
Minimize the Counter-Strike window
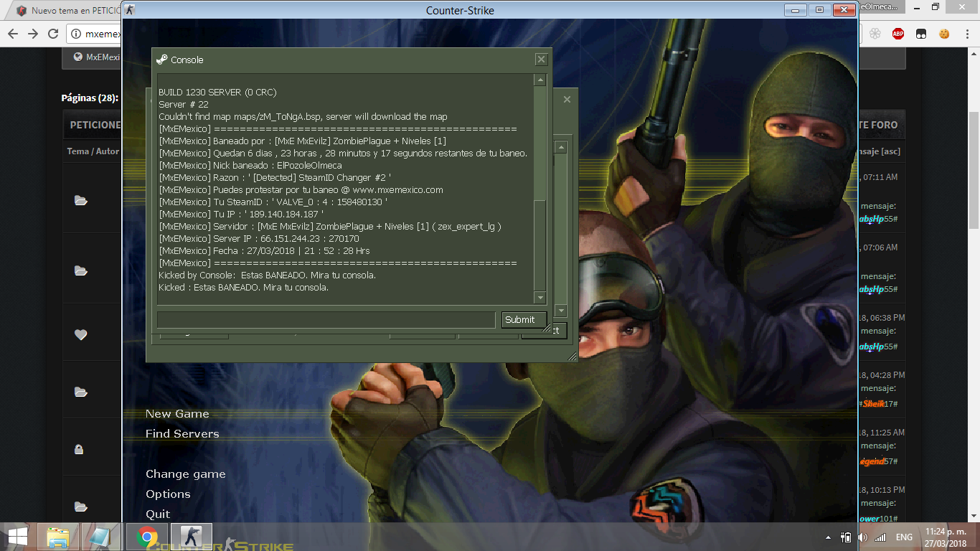tap(795, 10)
